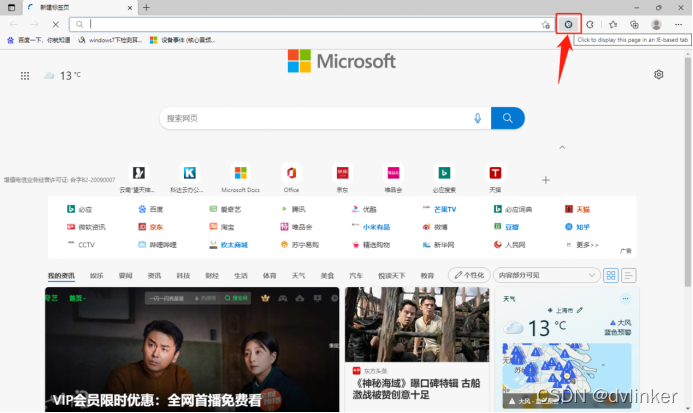693x413 pixels.
Task: Open the 百度 site link
Action: pos(151,210)
